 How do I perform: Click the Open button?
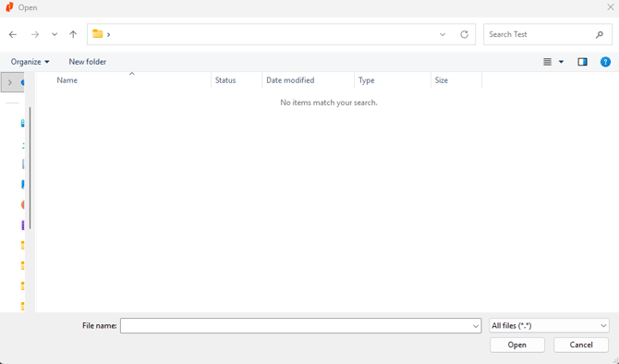(x=517, y=345)
